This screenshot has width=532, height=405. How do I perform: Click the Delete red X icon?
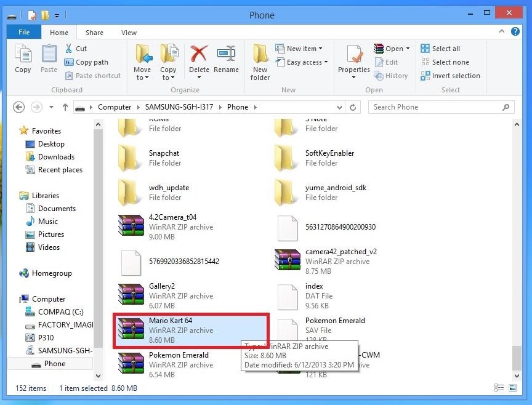(199, 54)
